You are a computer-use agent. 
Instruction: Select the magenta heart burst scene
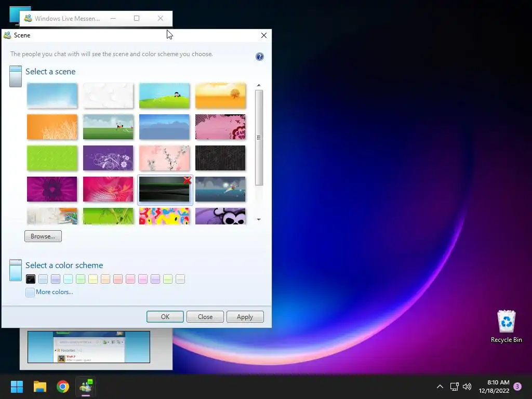pyautogui.click(x=52, y=189)
